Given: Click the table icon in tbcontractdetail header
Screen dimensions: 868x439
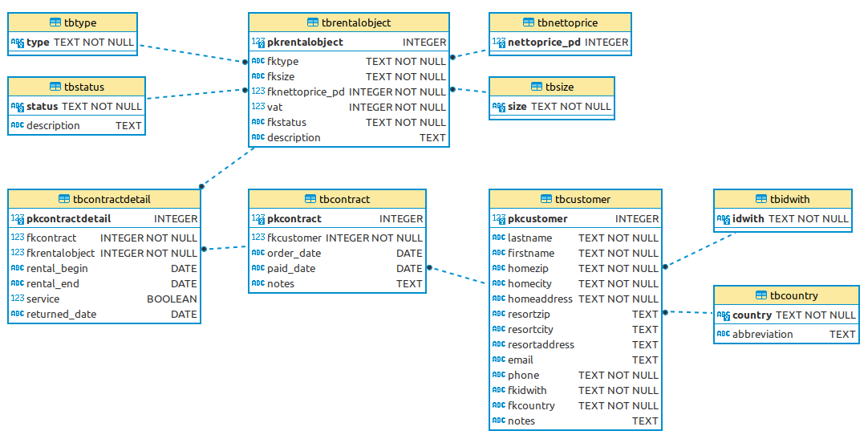Looking at the screenshot, I should coord(67,199).
